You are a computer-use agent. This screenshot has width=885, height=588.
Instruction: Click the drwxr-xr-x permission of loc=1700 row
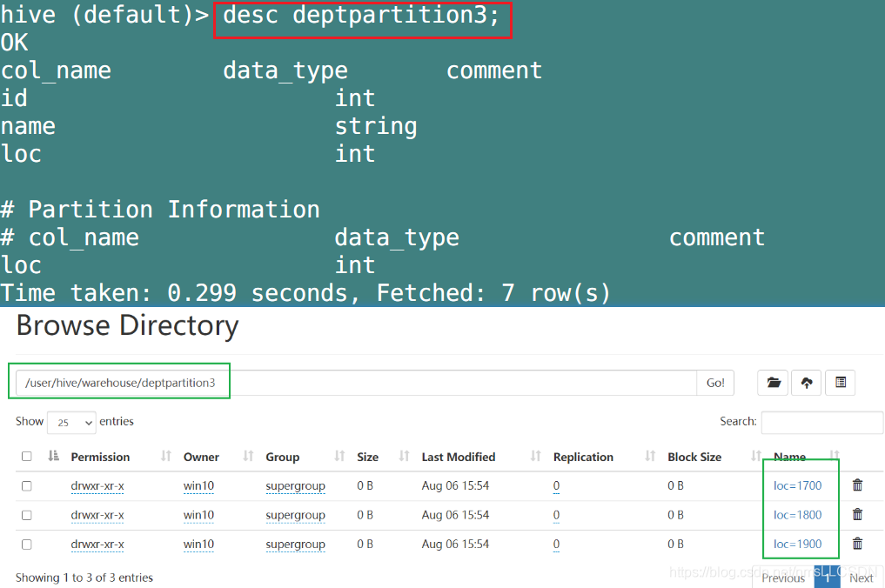pyautogui.click(x=97, y=486)
